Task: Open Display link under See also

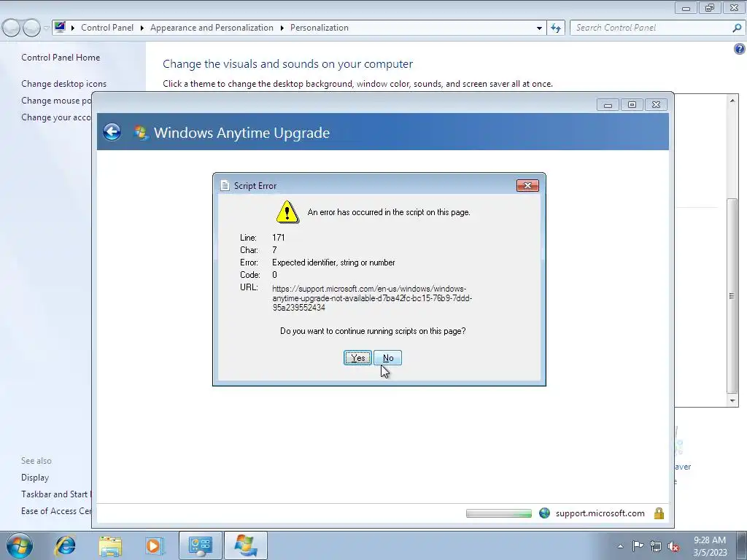Action: tap(35, 478)
